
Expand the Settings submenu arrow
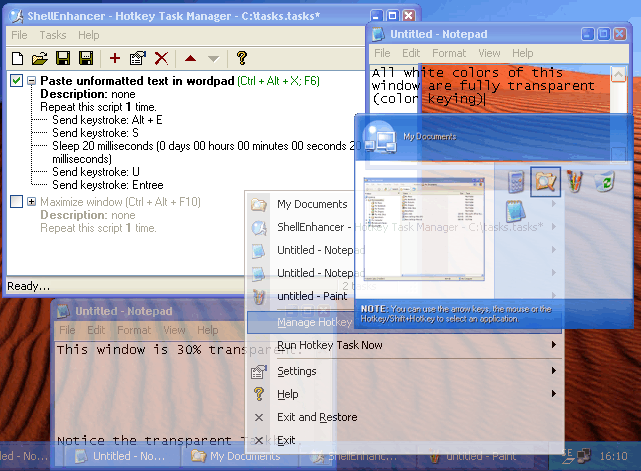pyautogui.click(x=554, y=370)
